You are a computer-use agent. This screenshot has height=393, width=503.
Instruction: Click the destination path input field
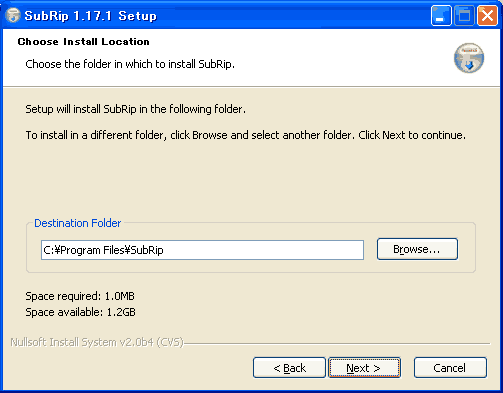[202, 250]
